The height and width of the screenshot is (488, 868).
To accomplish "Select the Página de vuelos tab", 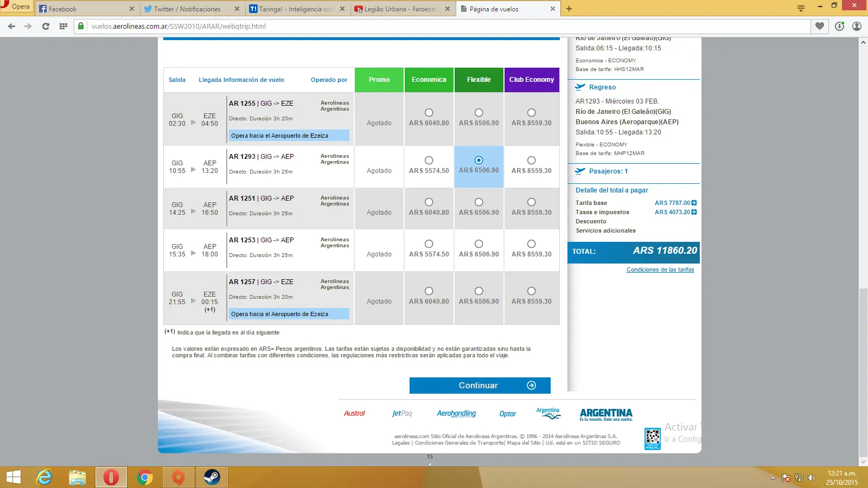I will tap(508, 9).
